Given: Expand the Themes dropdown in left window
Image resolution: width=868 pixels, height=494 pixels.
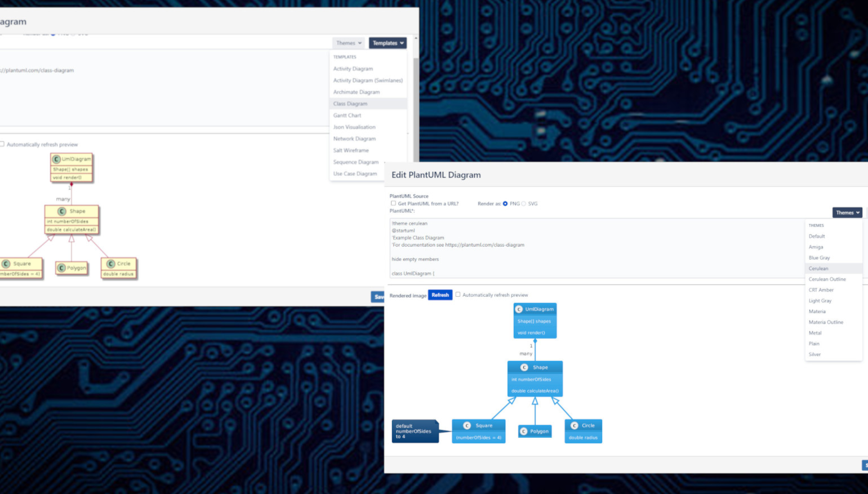Looking at the screenshot, I should [x=349, y=43].
